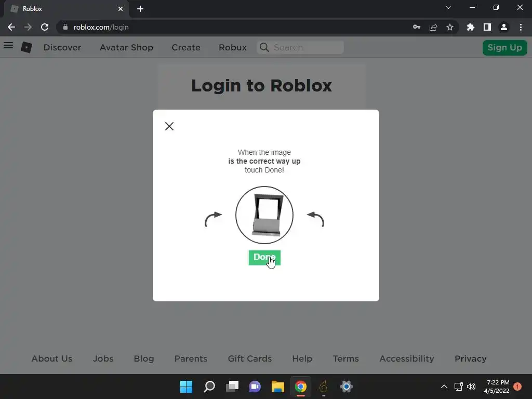Viewport: 532px width, 399px height.
Task: Open Settings gear on the taskbar
Action: (x=347, y=387)
